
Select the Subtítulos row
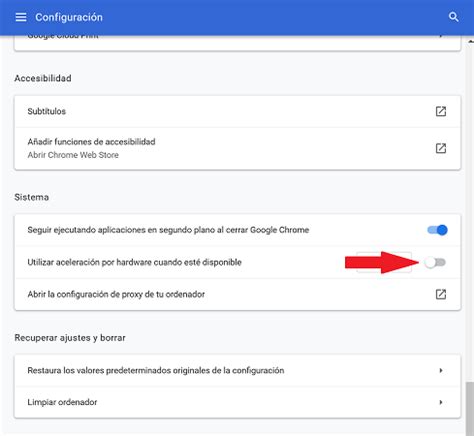click(x=237, y=111)
